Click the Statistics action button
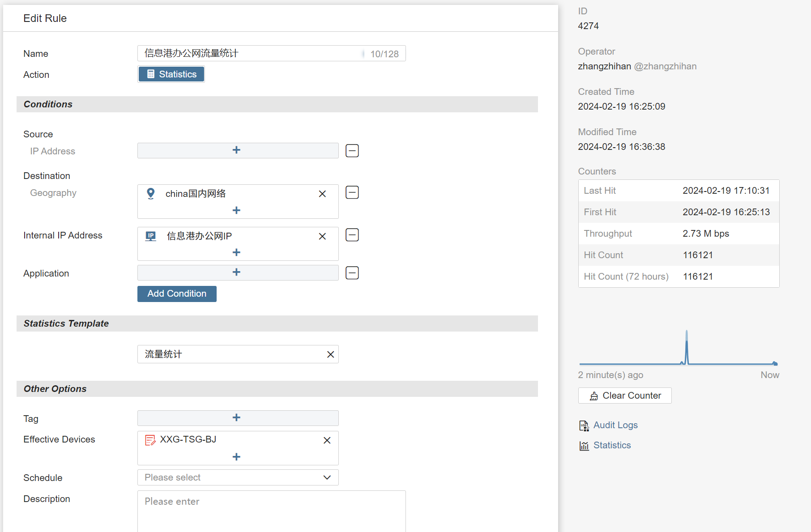This screenshot has height=532, width=811. (x=171, y=74)
